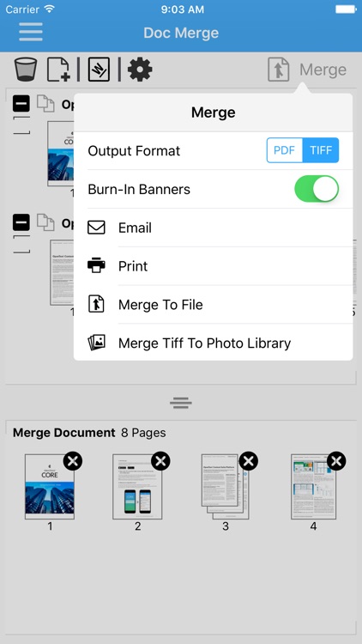Tap the panel divider grip handle

click(181, 403)
